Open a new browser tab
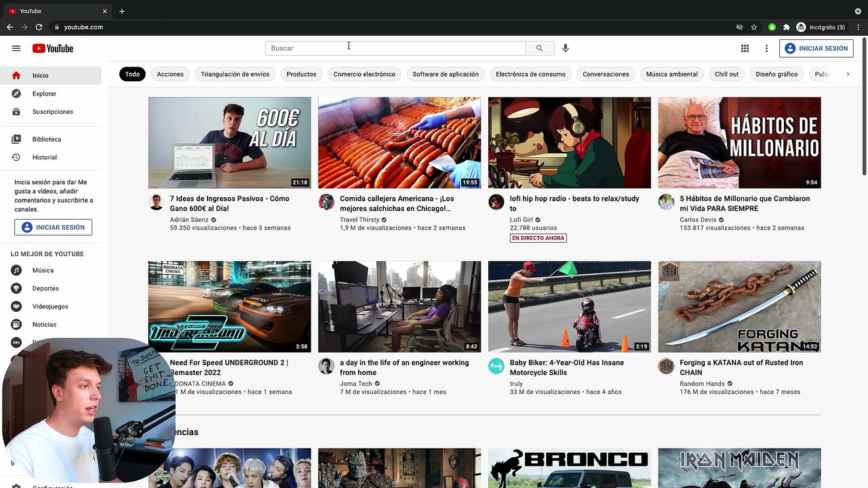868x488 pixels. pos(122,11)
